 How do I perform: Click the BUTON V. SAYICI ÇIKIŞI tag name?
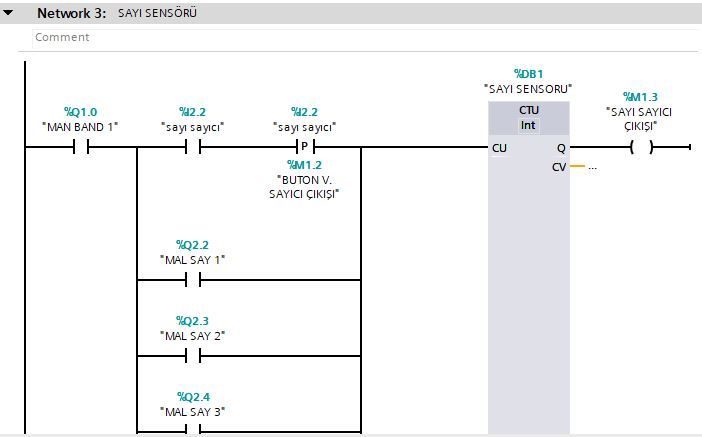[304, 186]
